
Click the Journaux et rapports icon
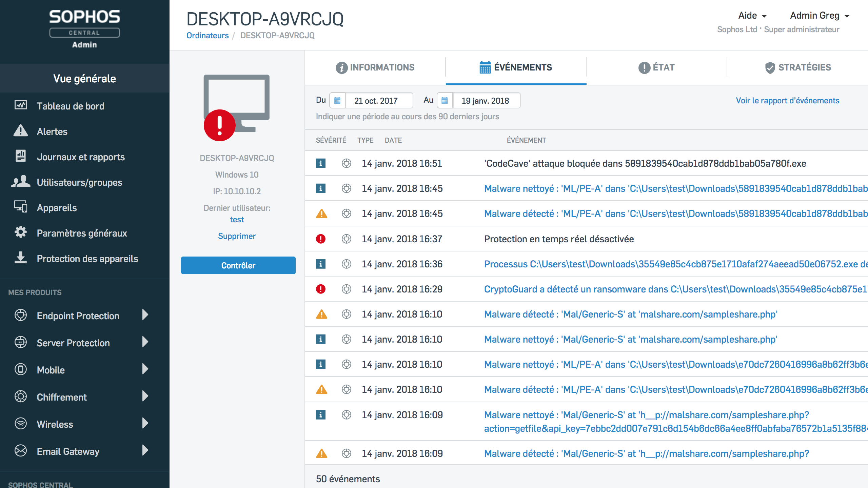click(x=21, y=156)
